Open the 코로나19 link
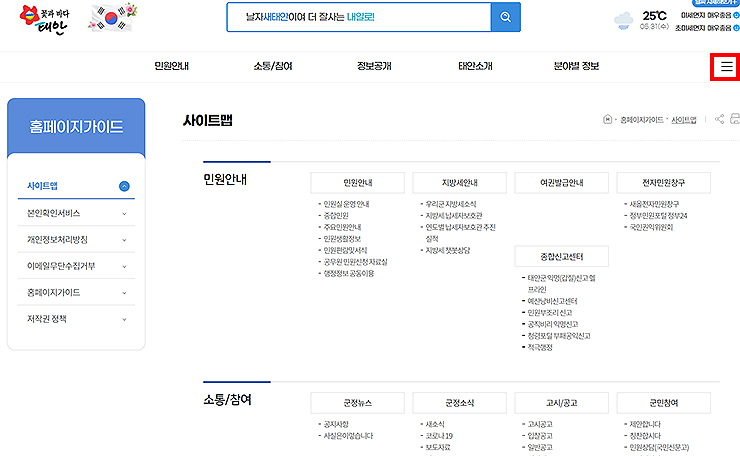The height and width of the screenshot is (456, 740). pos(439,436)
